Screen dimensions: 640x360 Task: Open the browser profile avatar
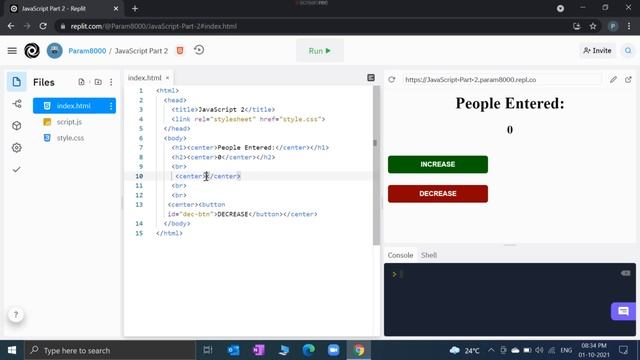[x=613, y=26]
